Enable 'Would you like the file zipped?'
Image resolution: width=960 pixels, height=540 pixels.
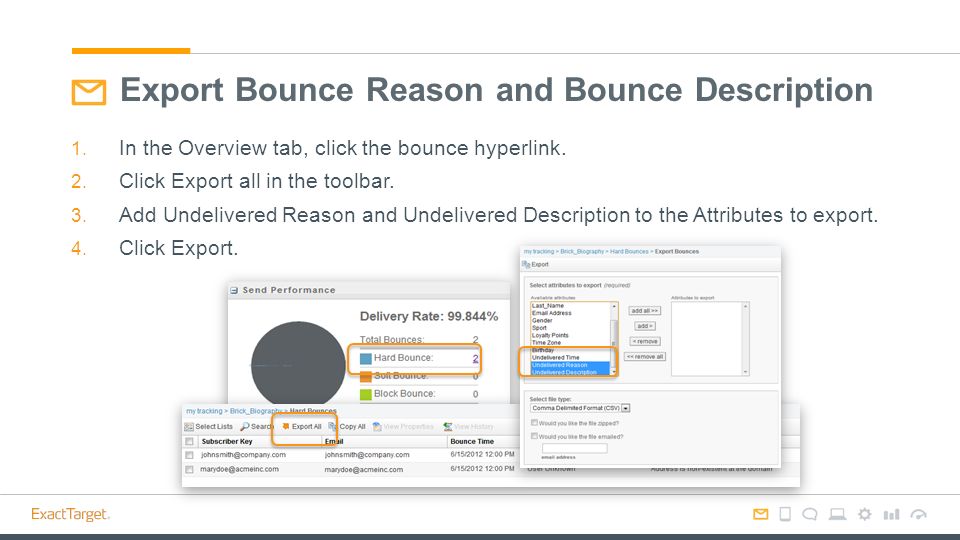point(534,422)
